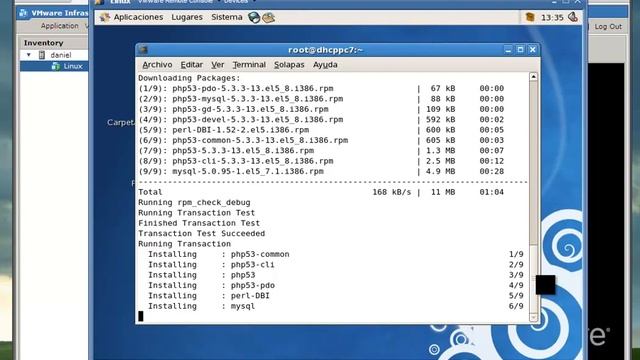Open the Terminal menu in terminal window

coord(249,64)
